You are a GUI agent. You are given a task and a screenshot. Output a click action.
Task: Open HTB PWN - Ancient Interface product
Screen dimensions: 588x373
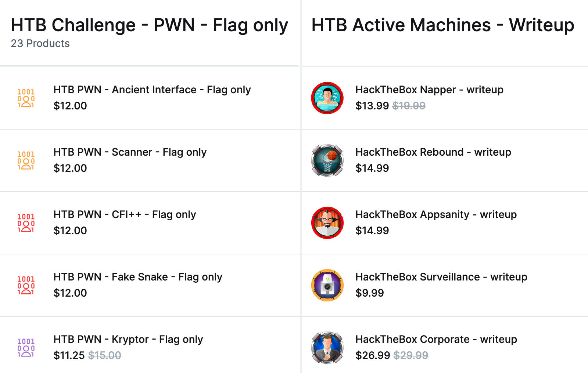coord(152,90)
